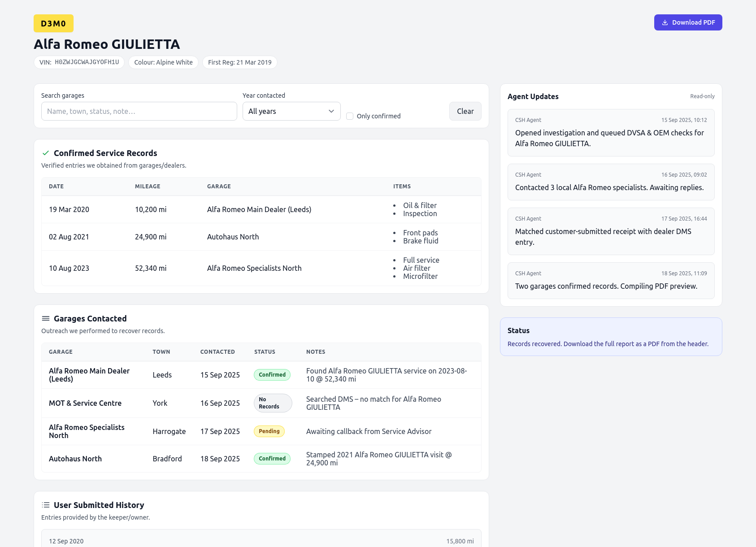
Task: Click the green checkmark icon beside Confirmed Service Records
Action: 45,153
